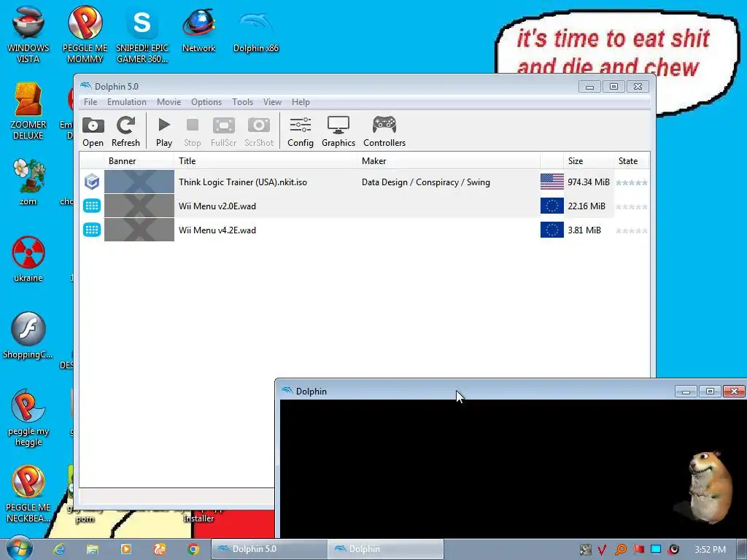Open the File menu
This screenshot has height=560, width=747.
click(x=90, y=102)
